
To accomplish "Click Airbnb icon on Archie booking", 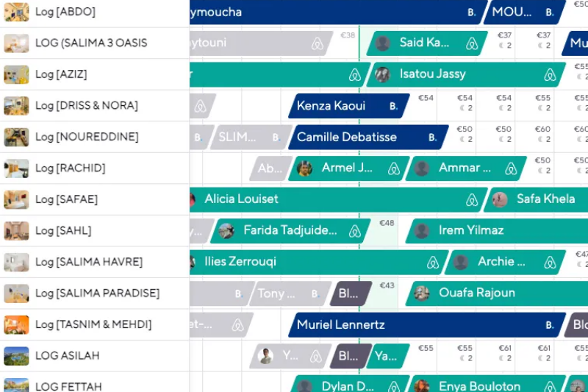I will click(x=550, y=263).
